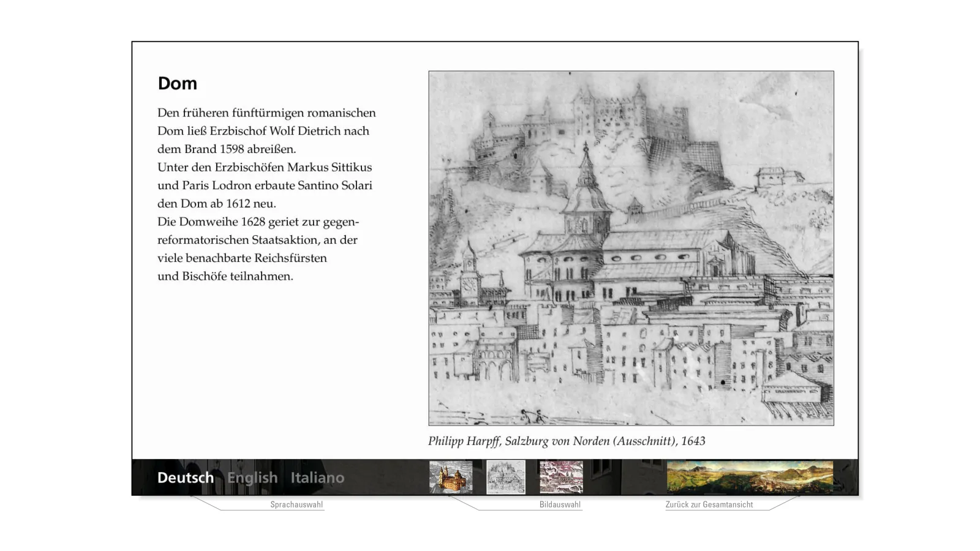Return to overview via panorama image
Image resolution: width=980 pixels, height=551 pixels.
(750, 478)
